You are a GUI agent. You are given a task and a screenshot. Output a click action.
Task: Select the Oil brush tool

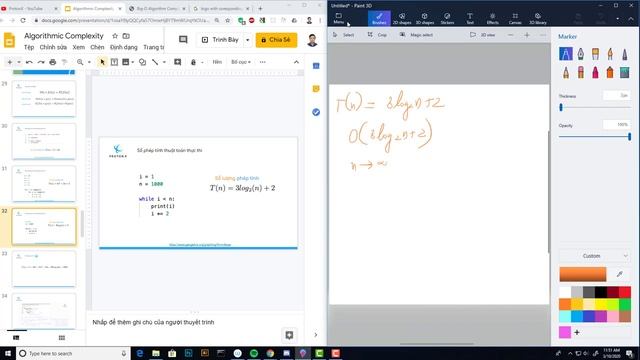click(596, 54)
